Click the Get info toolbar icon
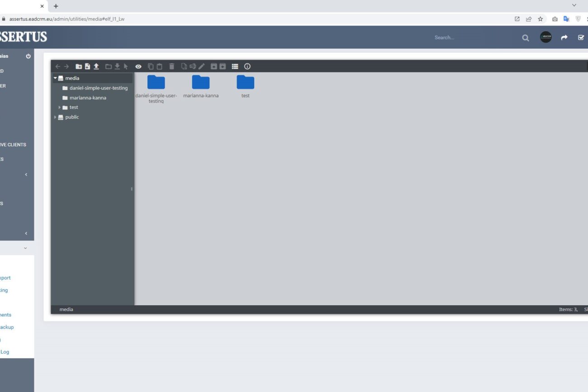The image size is (588, 392). 247,66
